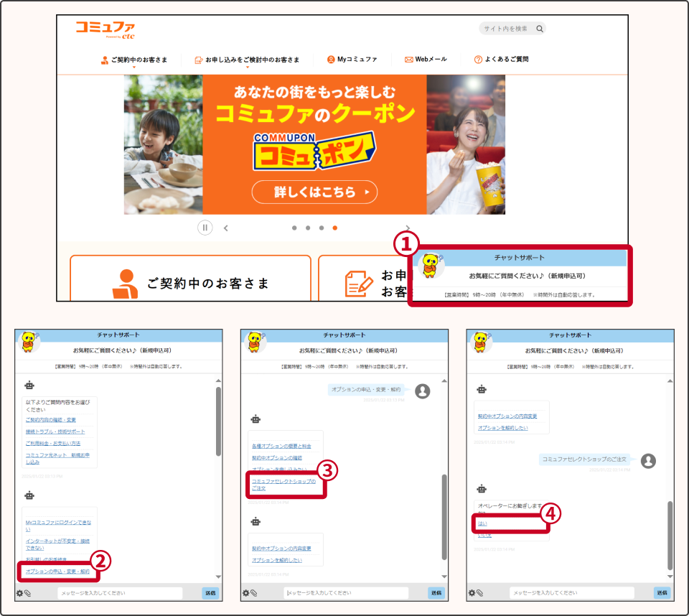Click paperclip attachment in the question-menu chat panel
This screenshot has height=616, width=689.
27,593
